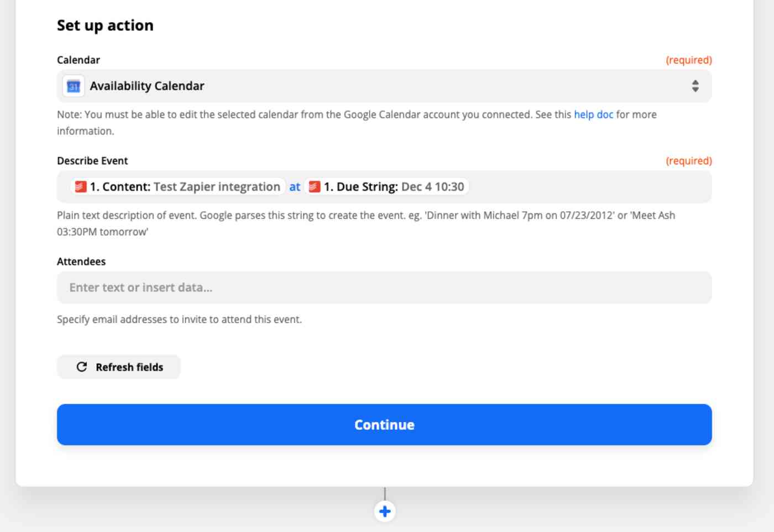Click the Google Calendar icon in Calendar field
Image resolution: width=774 pixels, height=532 pixels.
(x=74, y=86)
